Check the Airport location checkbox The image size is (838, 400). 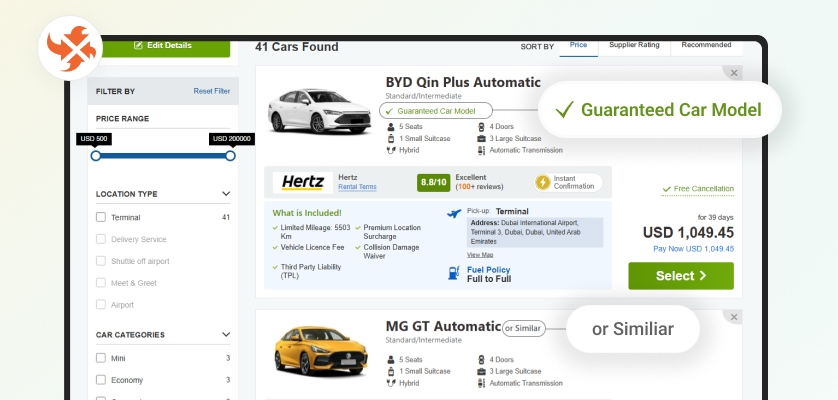100,305
